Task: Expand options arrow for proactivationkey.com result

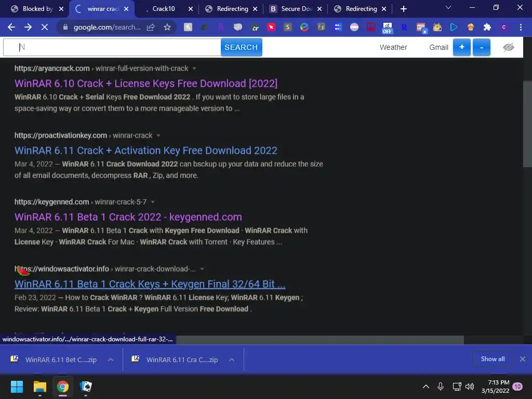Action: coord(158,136)
